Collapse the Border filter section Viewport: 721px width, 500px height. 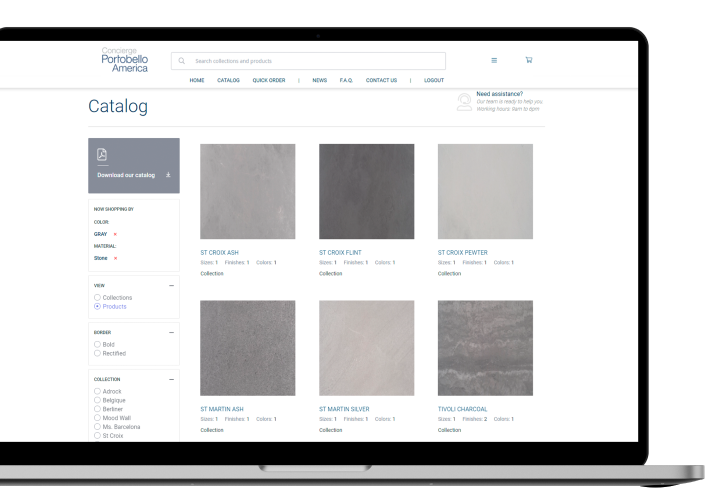(x=171, y=332)
